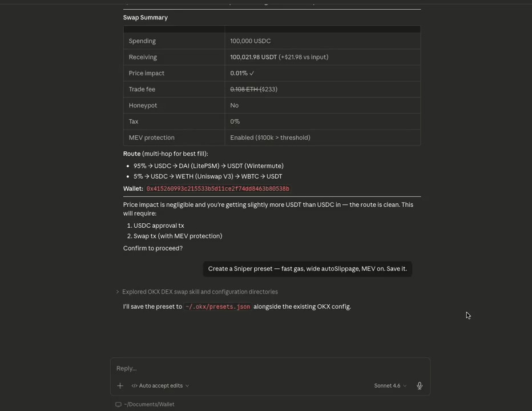Click the Spending row label
The height and width of the screenshot is (411, 532).
[x=142, y=41]
